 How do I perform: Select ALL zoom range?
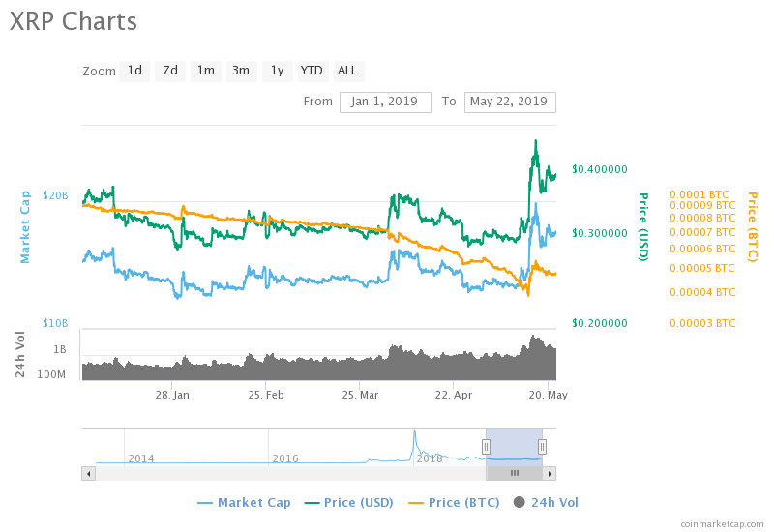point(347,71)
